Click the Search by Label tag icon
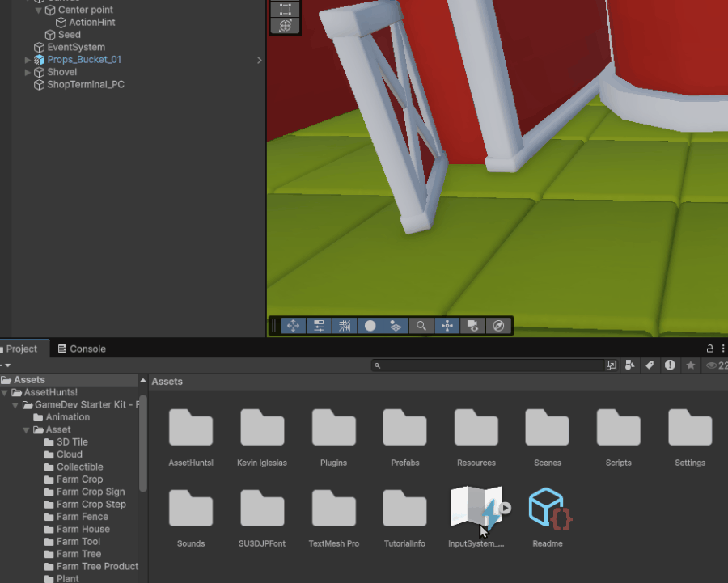 650,365
